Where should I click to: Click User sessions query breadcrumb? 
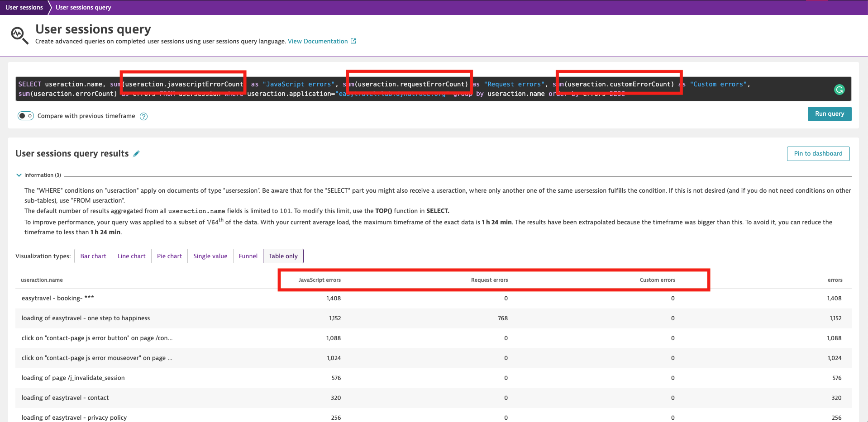point(83,7)
